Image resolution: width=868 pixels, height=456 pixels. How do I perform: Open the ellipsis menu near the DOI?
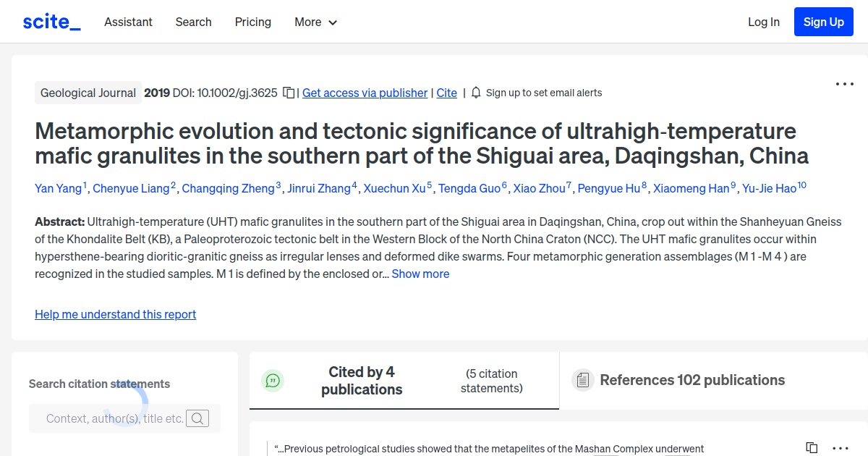844,84
